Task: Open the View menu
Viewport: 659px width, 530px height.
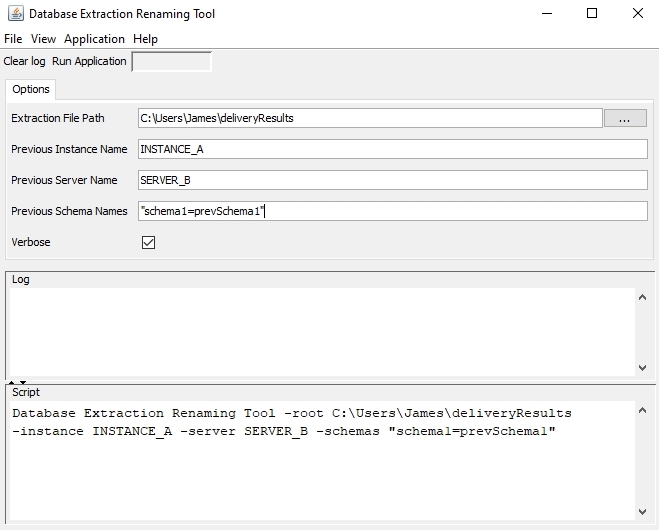Action: [x=43, y=39]
